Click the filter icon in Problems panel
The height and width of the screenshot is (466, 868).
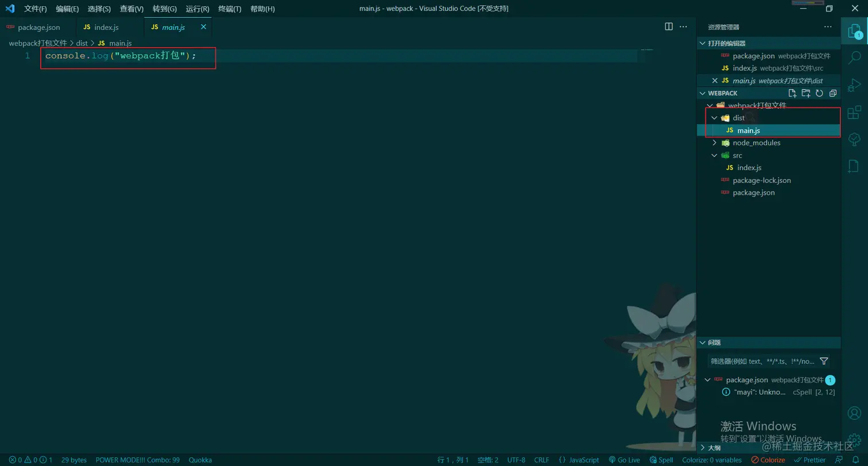824,361
